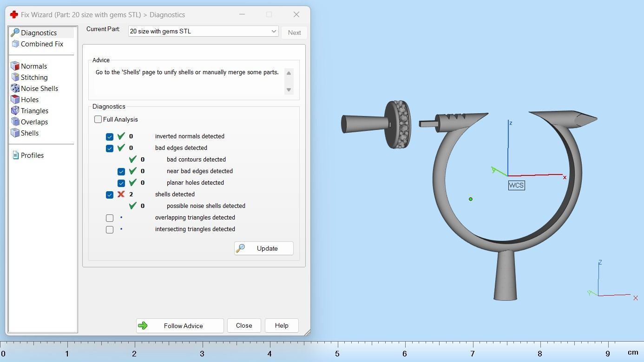This screenshot has height=362, width=644.
Task: Click the Update button
Action: [264, 248]
